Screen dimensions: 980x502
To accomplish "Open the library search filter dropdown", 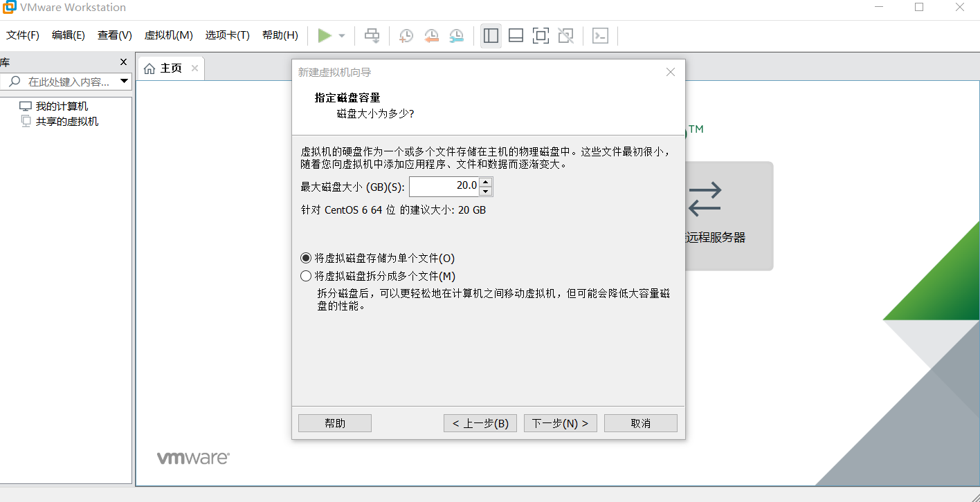I will [x=125, y=82].
